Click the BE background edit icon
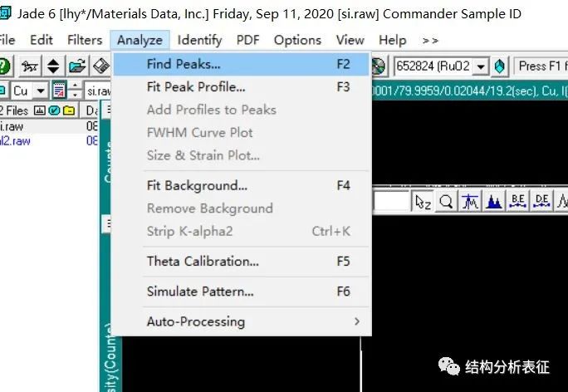Viewport: 568px width, 392px height. pyautogui.click(x=517, y=202)
